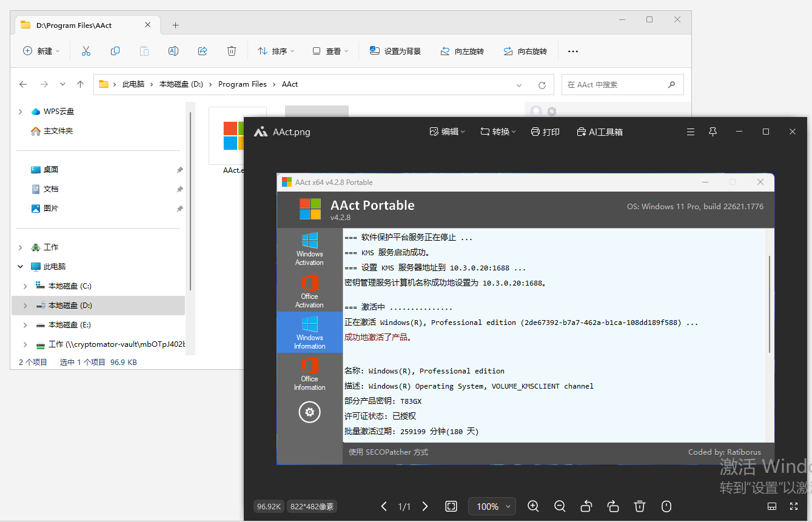Viewport: 812px width, 522px height.
Task: Zoom in on the AAct.png image
Action: [x=533, y=506]
